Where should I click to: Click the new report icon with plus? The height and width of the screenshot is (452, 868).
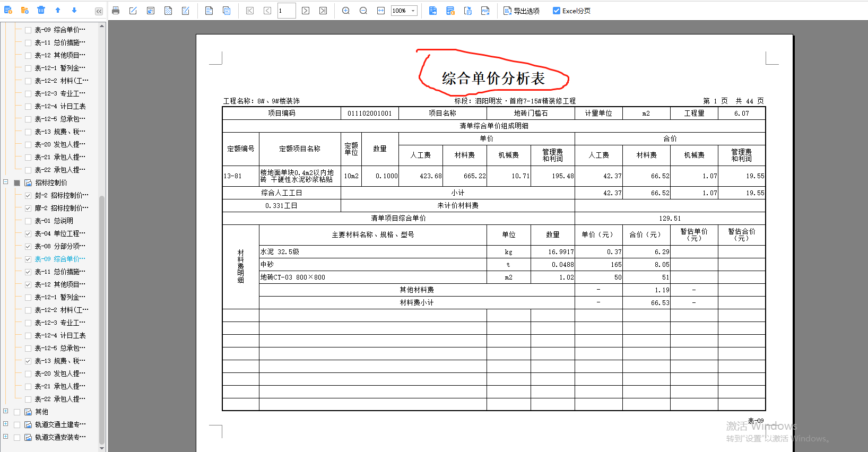pos(8,10)
